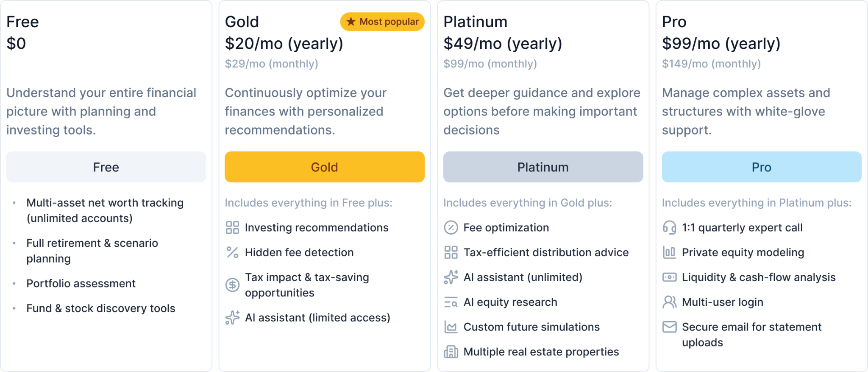Click the AI equity research magnifier icon

point(451,302)
